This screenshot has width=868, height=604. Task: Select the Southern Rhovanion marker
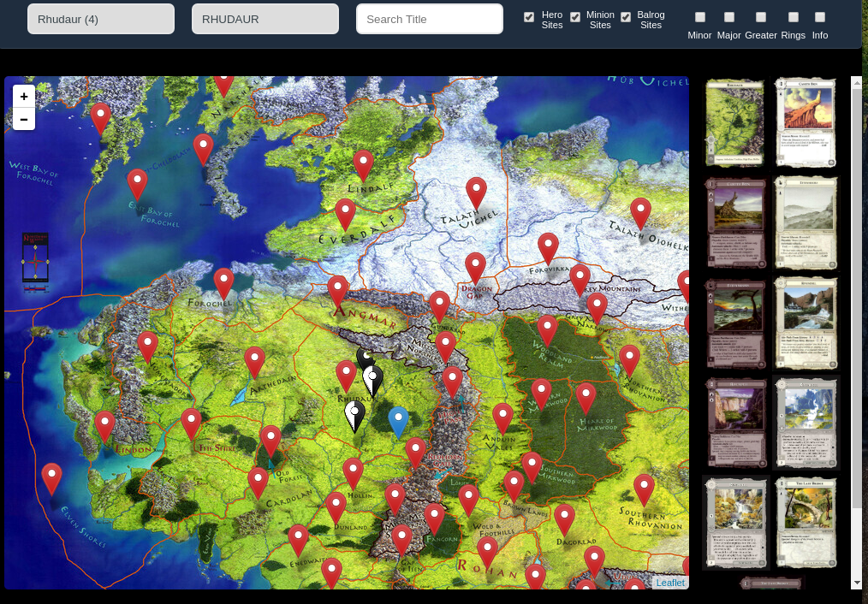click(x=645, y=489)
